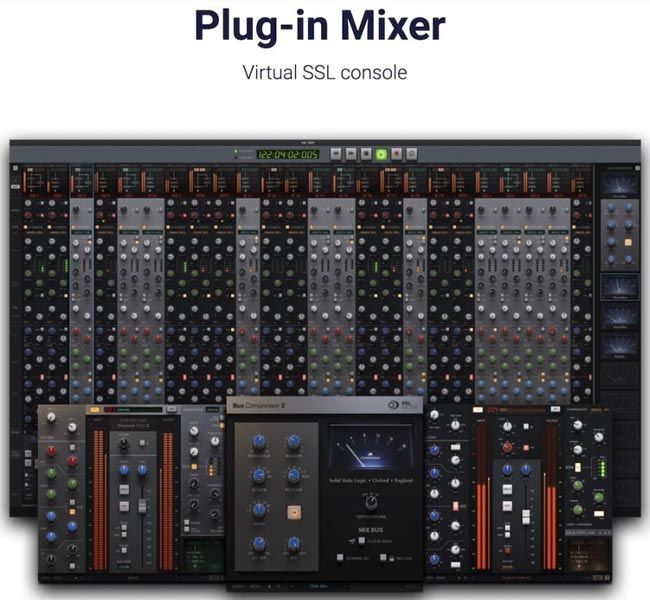The height and width of the screenshot is (600, 650).
Task: Click the red trim knob on right channel strip
Action: (x=509, y=447)
